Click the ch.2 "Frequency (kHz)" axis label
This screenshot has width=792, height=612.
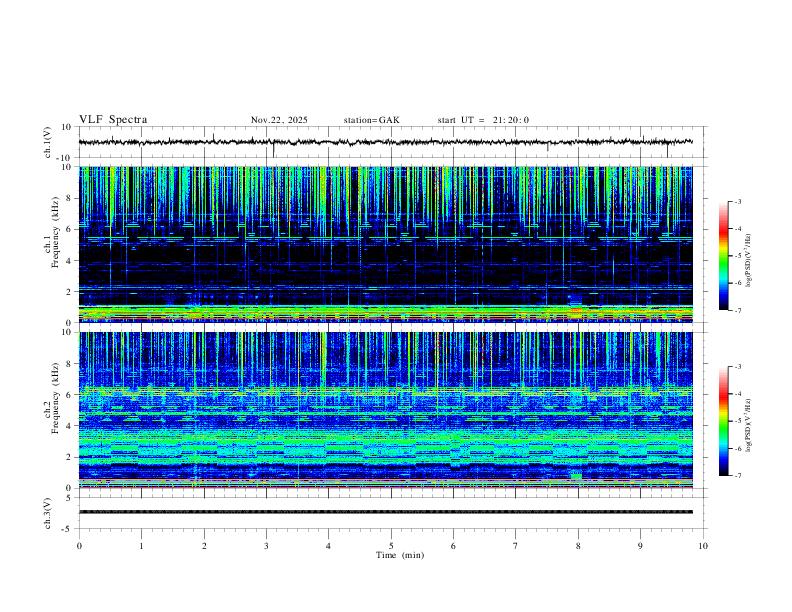click(55, 398)
